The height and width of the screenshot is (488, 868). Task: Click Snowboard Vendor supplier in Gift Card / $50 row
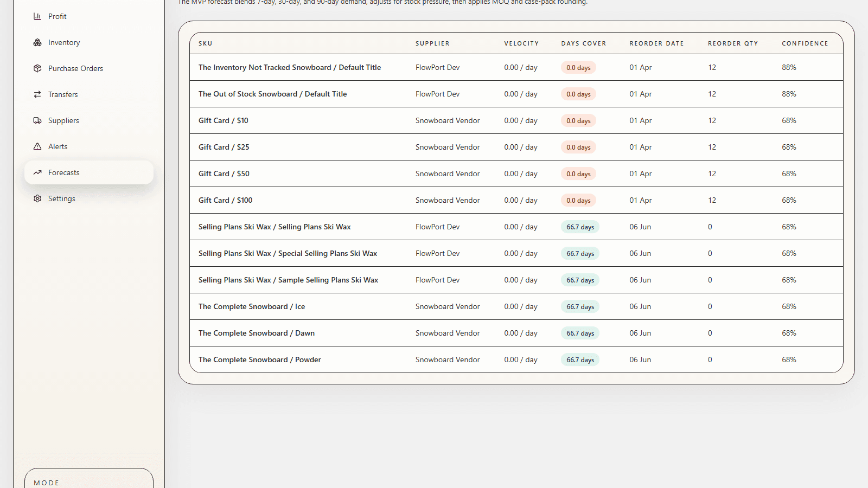[x=448, y=174]
